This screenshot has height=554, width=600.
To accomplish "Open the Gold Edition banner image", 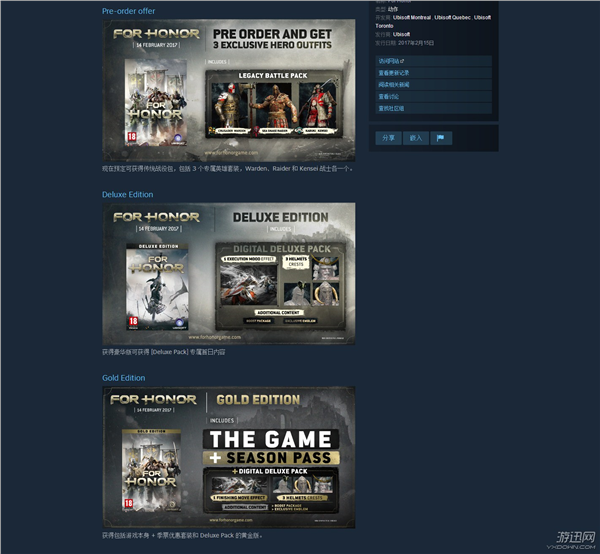I will (229, 457).
